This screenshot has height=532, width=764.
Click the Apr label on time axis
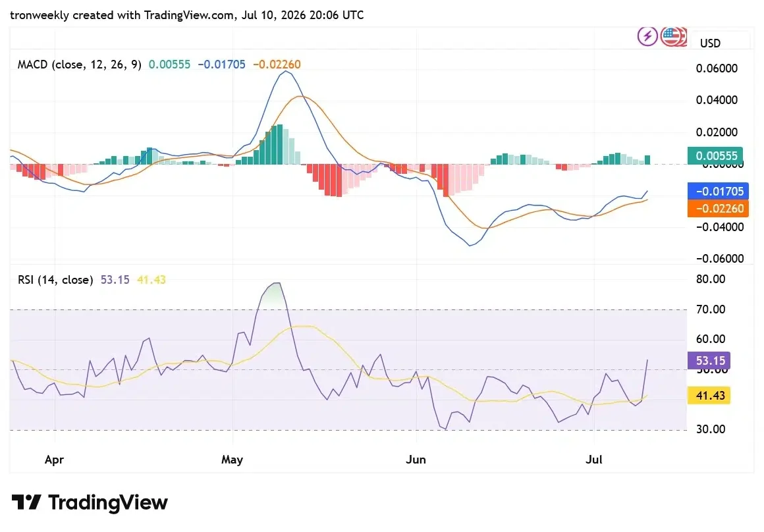click(x=54, y=460)
